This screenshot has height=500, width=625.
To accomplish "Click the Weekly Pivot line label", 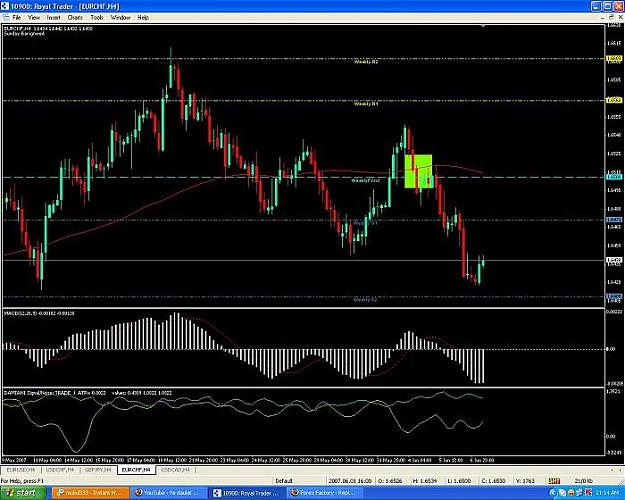I will 366,181.
